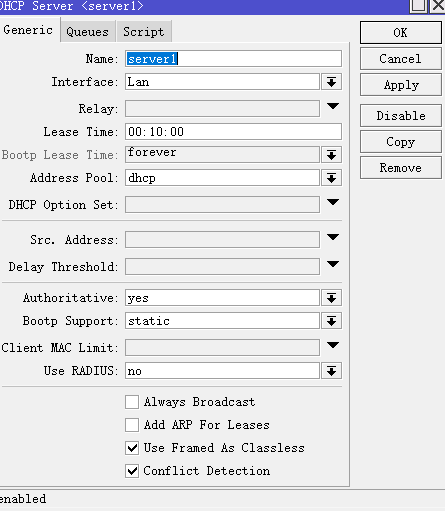
Task: Expand the Delay Threshold field arrow
Action: 333,264
